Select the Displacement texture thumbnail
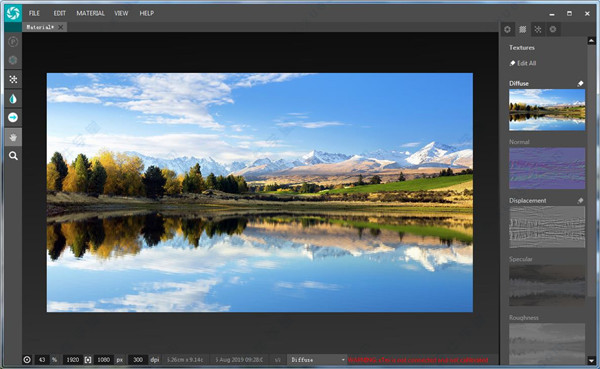The height and width of the screenshot is (369, 600). [547, 227]
